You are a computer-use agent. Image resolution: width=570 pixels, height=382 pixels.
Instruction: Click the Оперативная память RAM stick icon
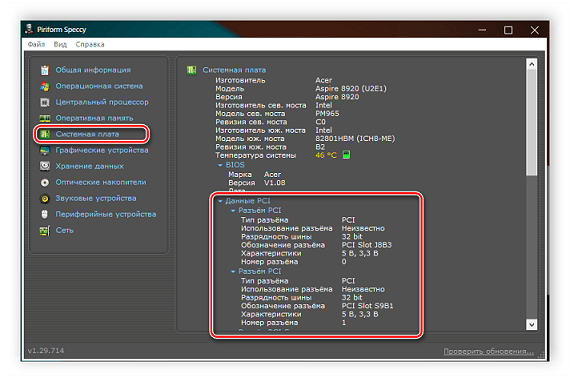(45, 118)
